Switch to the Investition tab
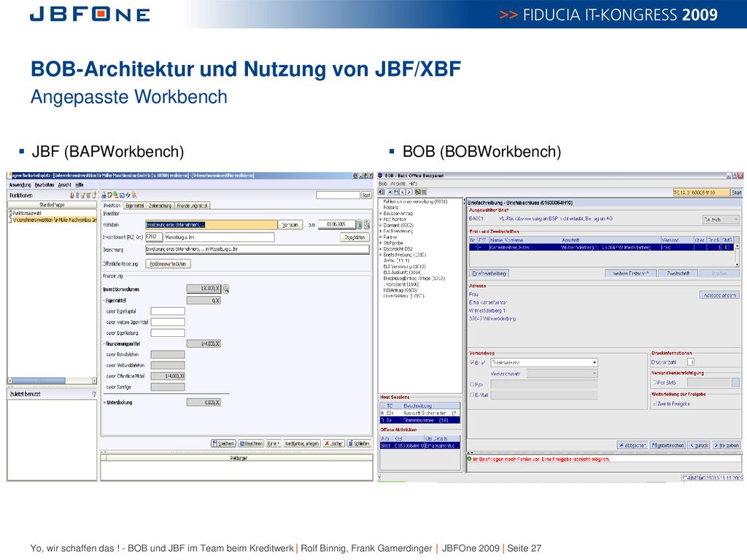Image resolution: width=747 pixels, height=560 pixels. point(112,206)
